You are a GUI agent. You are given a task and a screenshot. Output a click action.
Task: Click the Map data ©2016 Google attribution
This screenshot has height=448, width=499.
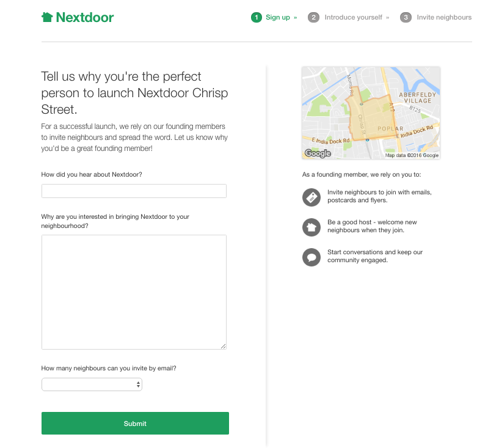(412, 155)
